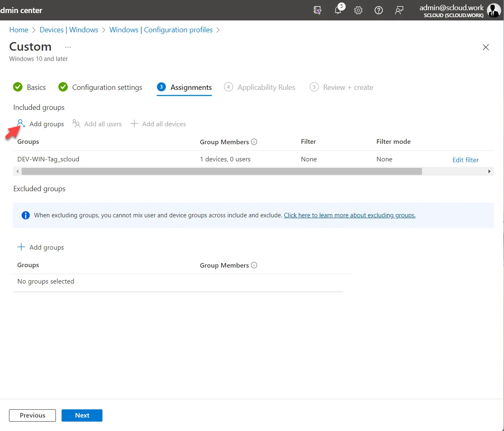Open the feedback person icon

[x=399, y=10]
